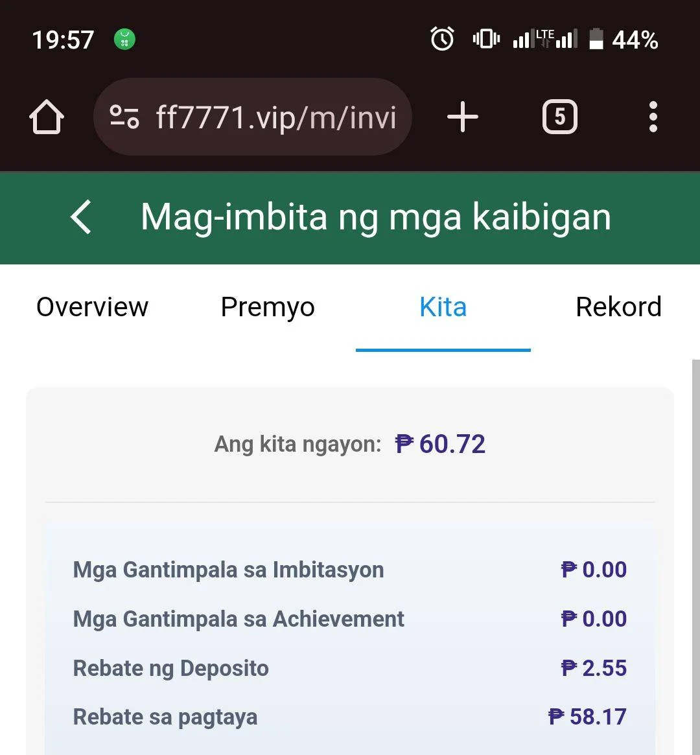The image size is (700, 755).
Task: Tap the browser home icon
Action: 47,117
